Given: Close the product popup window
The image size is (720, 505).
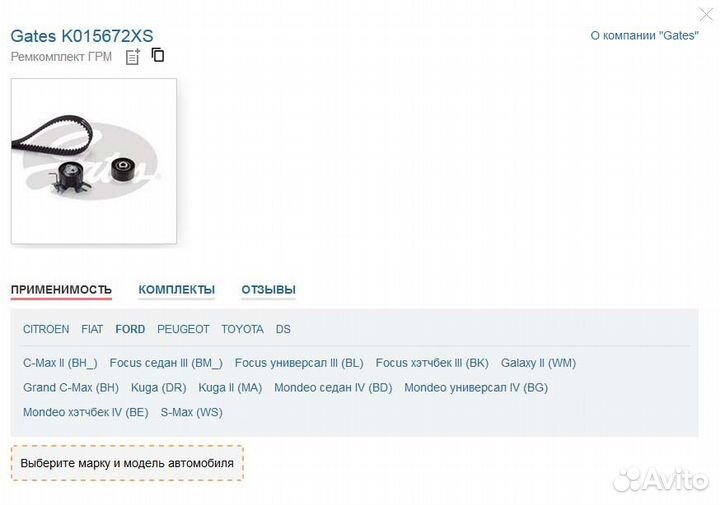Looking at the screenshot, I should click(x=706, y=14).
